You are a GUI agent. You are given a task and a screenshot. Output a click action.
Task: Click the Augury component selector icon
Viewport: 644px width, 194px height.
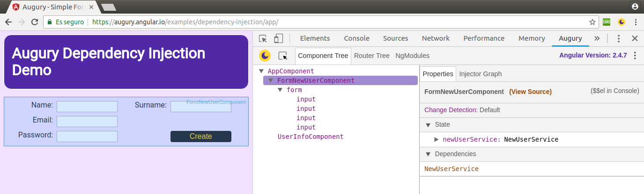283,56
